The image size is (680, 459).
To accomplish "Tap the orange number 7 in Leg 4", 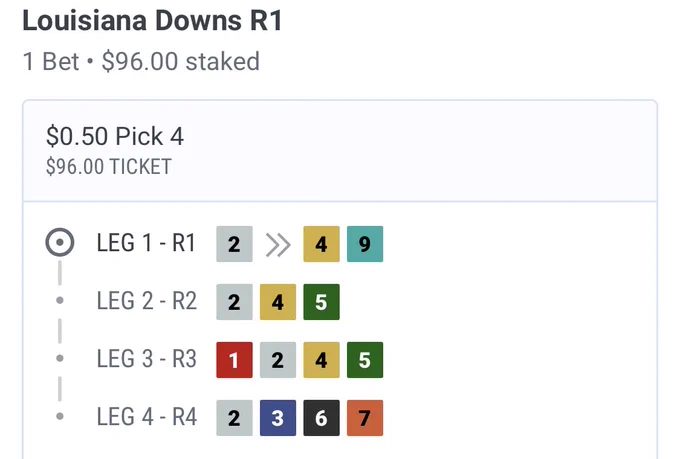I will click(365, 418).
